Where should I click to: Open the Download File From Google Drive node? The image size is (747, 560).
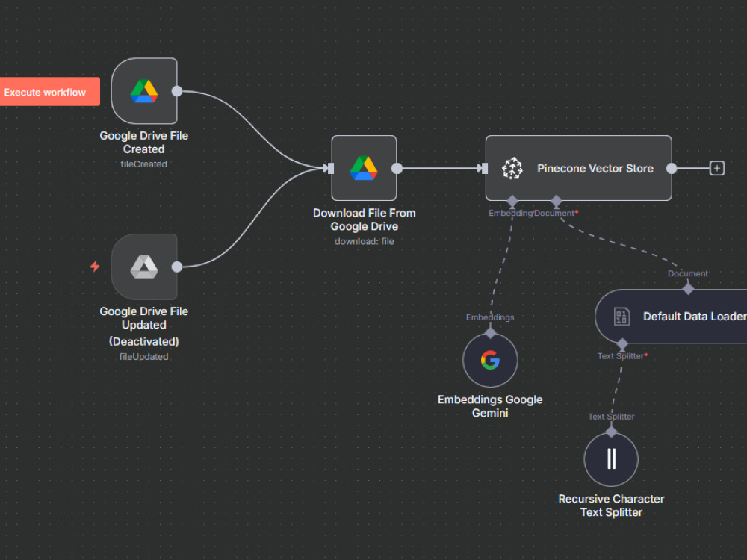(x=364, y=168)
